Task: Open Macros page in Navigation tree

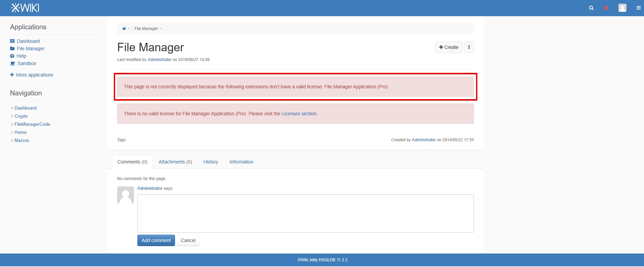Action: [x=22, y=141]
